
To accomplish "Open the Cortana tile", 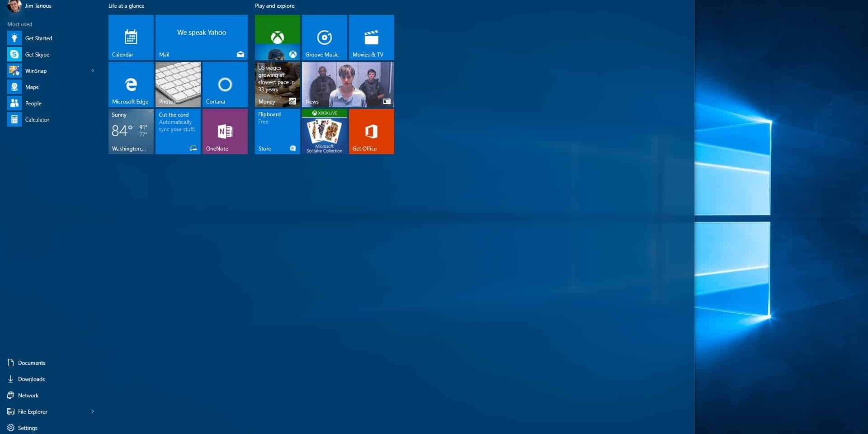I will coord(225,85).
